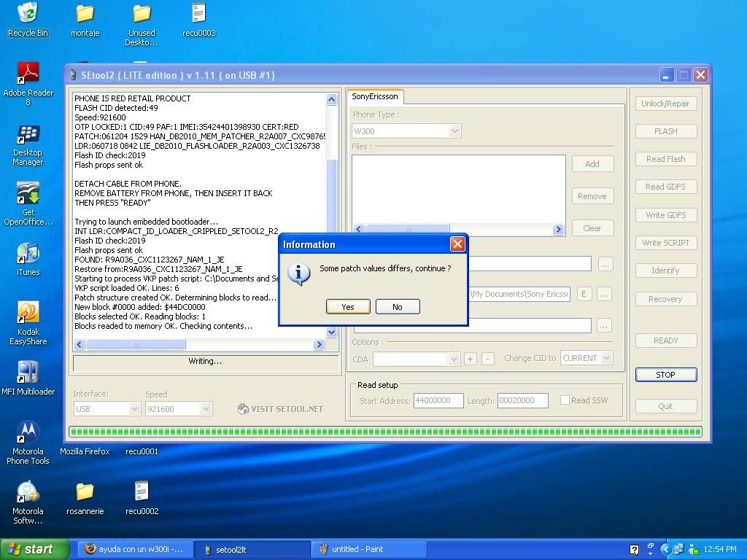Click the Unlock/Repair button
Screen dimensions: 747x560
(665, 104)
